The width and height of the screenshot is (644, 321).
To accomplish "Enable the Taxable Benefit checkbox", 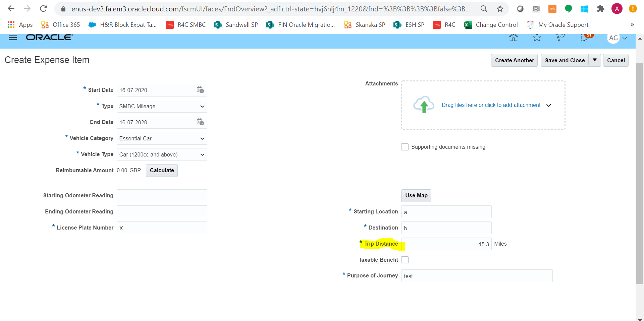I will click(x=405, y=260).
